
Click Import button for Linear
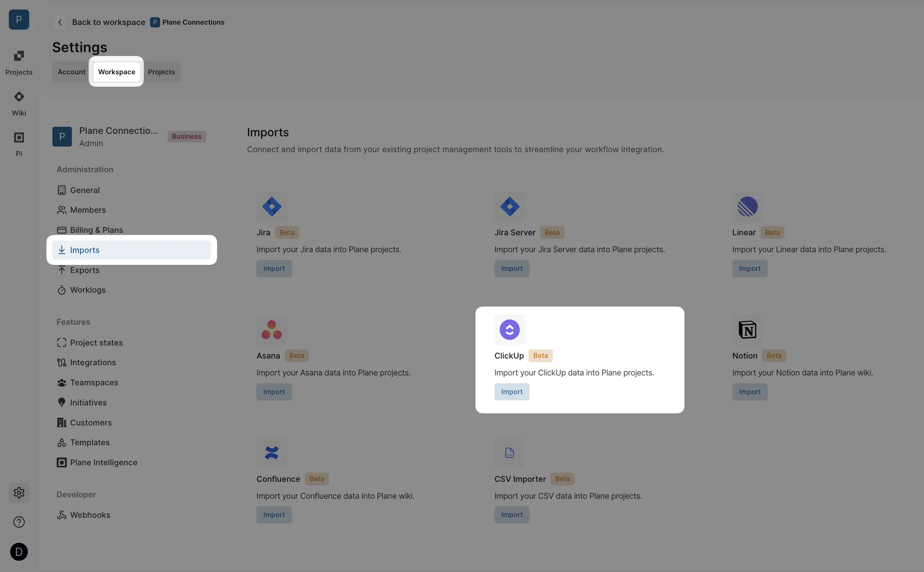(x=750, y=269)
